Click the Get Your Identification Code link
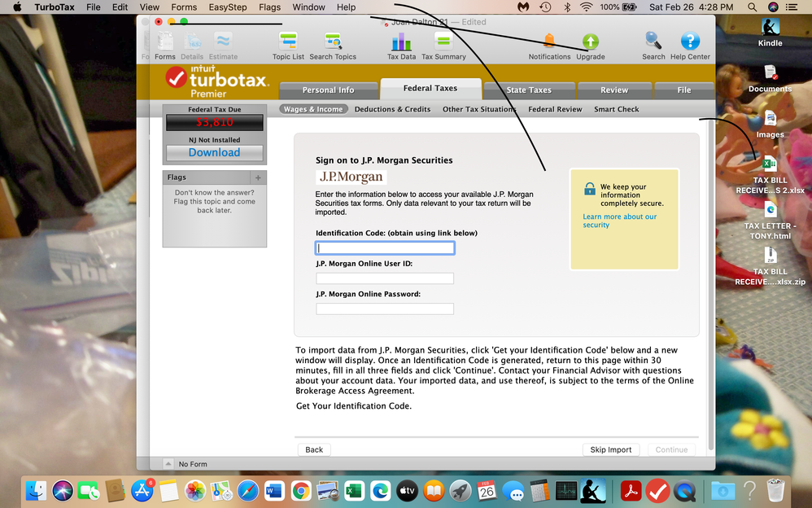The width and height of the screenshot is (812, 508). (x=354, y=406)
